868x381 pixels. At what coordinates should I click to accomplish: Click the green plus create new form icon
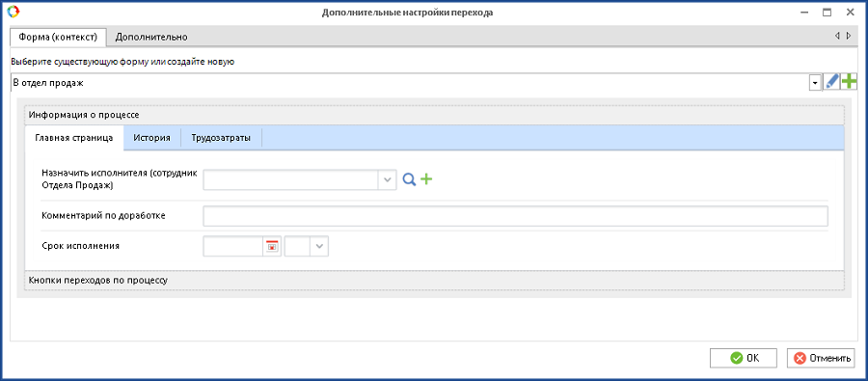(x=849, y=82)
